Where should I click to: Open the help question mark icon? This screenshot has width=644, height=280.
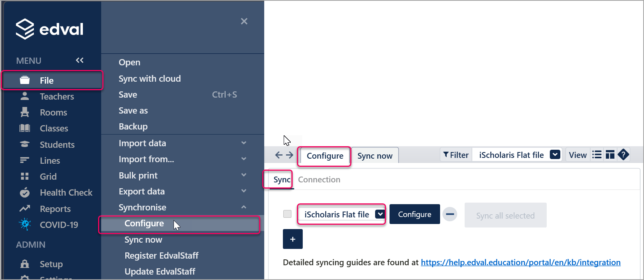coord(623,155)
